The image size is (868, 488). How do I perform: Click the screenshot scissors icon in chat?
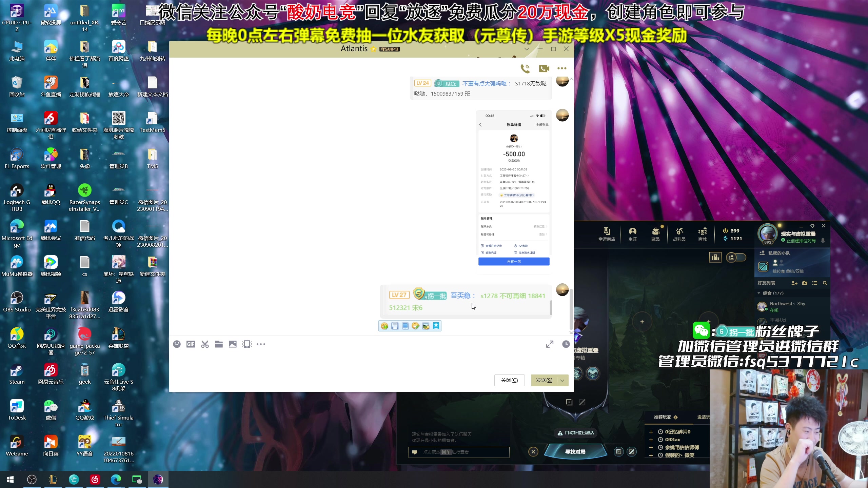pyautogui.click(x=205, y=344)
